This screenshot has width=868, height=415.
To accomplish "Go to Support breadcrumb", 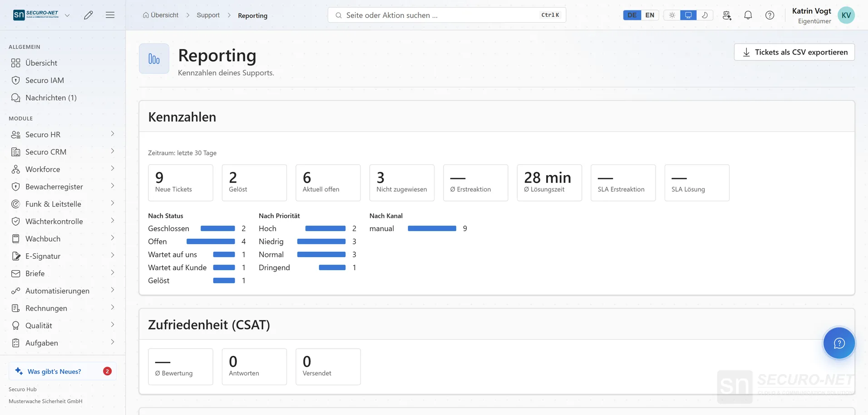I will coord(208,15).
